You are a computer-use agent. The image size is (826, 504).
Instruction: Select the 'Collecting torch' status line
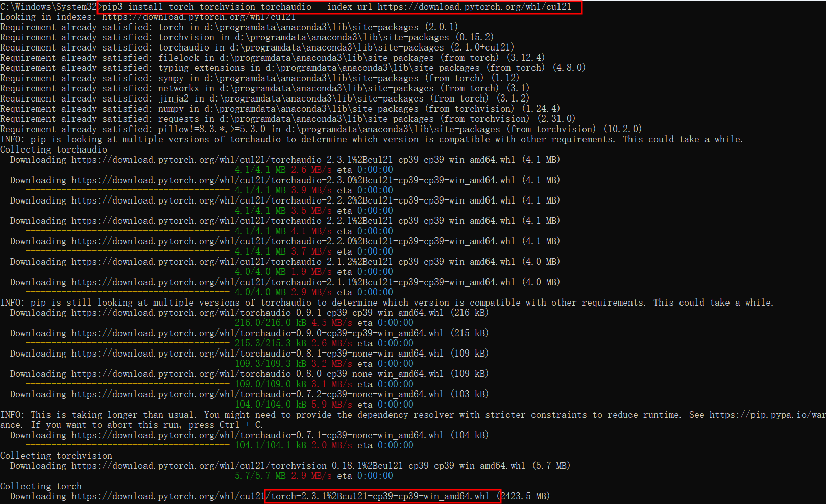pos(41,486)
